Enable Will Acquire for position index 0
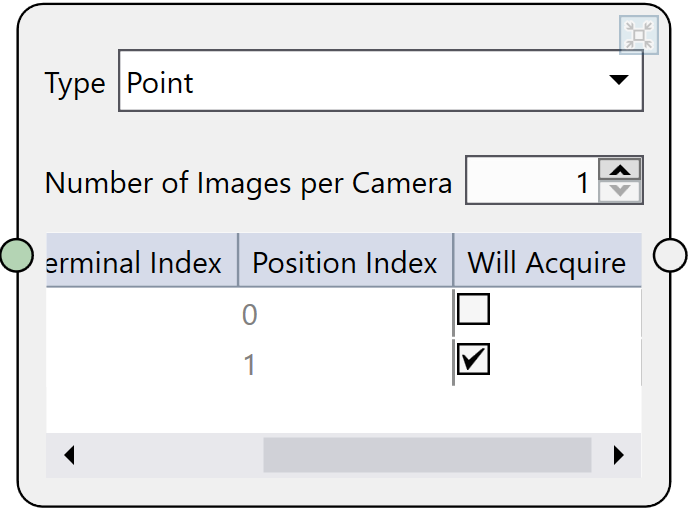Image resolution: width=689 pixels, height=509 pixels. pyautogui.click(x=473, y=311)
